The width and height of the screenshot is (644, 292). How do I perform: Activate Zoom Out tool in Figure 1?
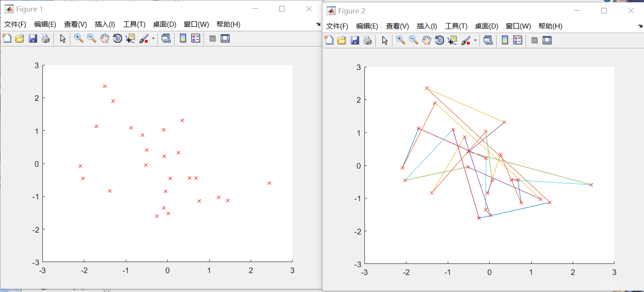click(x=92, y=39)
